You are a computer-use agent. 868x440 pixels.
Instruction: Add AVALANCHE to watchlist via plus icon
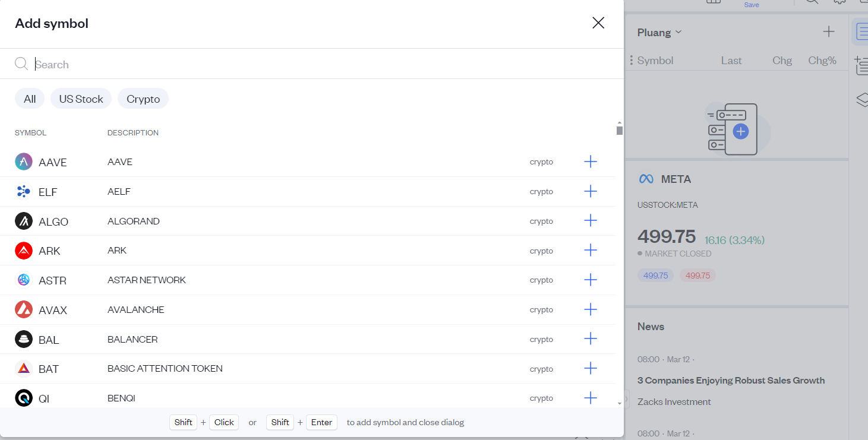coord(591,309)
